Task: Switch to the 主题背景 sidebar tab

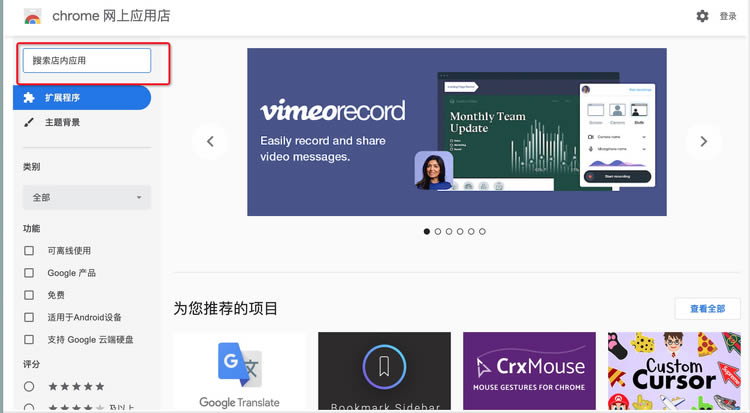Action: [x=64, y=122]
